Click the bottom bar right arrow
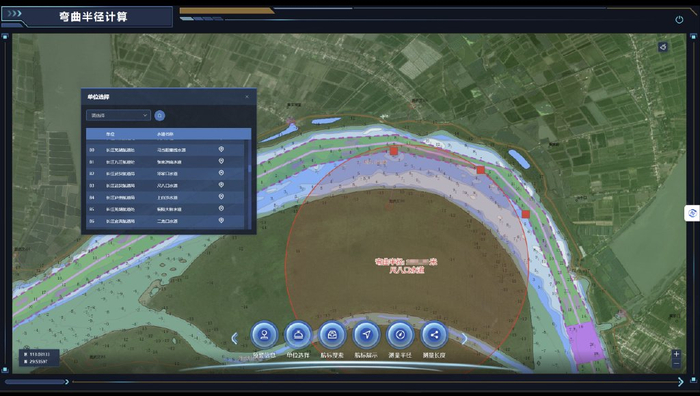Viewport: 700px width, 396px height. (681, 382)
